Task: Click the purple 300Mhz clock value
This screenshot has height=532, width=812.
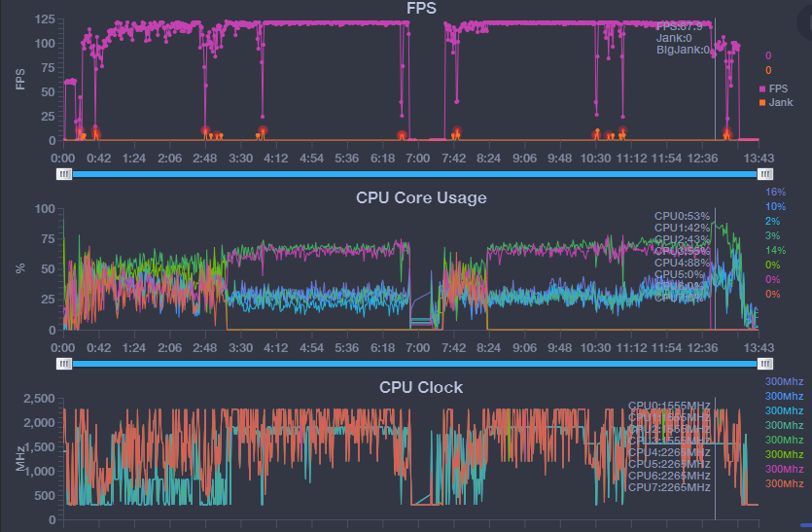Action: click(x=784, y=381)
